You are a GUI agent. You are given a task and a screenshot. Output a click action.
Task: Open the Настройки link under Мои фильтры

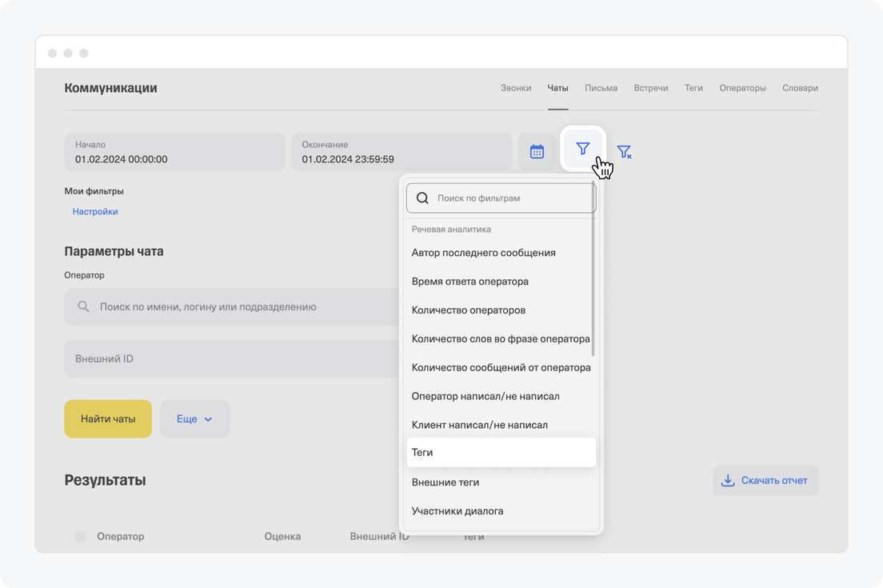coord(95,212)
